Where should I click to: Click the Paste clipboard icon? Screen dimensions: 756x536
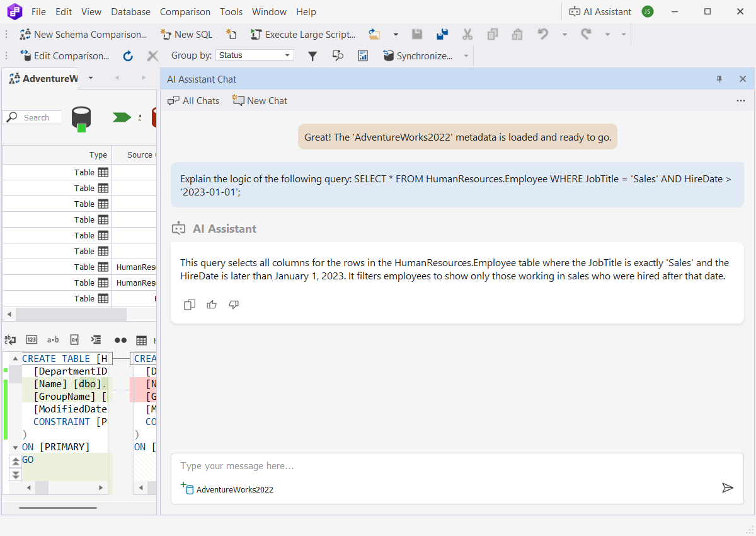[x=517, y=35]
